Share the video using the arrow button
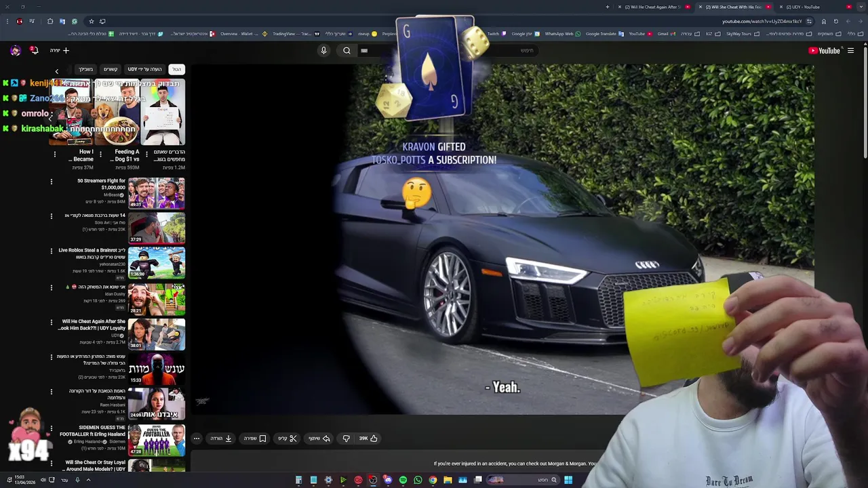The width and height of the screenshot is (868, 488). coord(319,439)
